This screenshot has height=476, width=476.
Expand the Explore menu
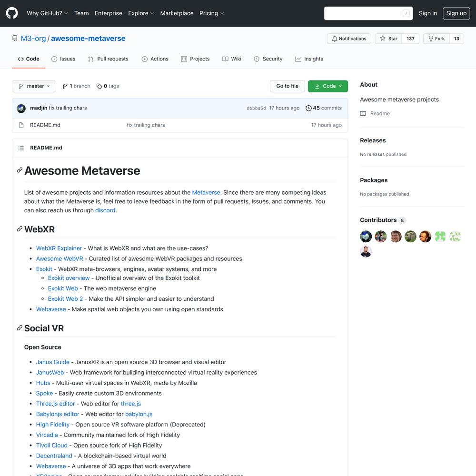pyautogui.click(x=141, y=13)
